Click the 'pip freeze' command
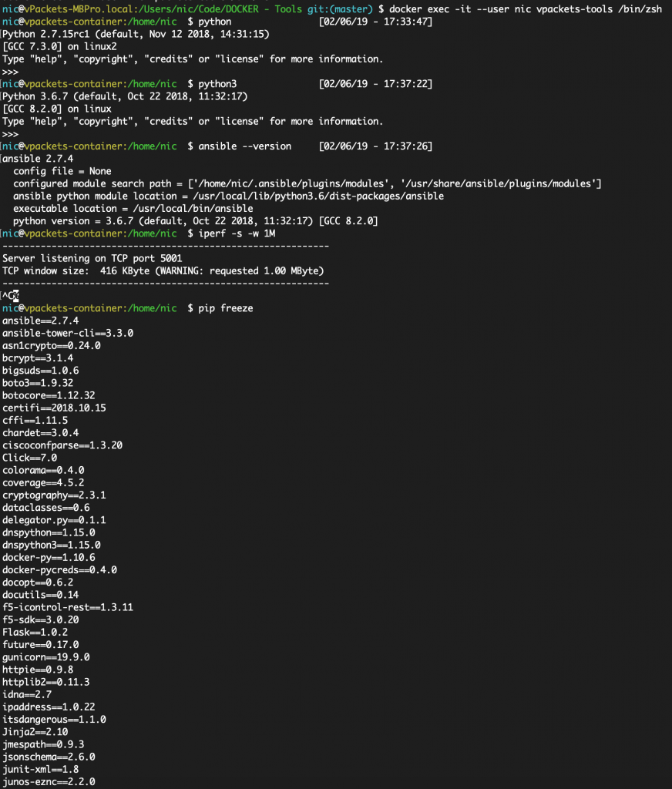The height and width of the screenshot is (789, 672). pyautogui.click(x=226, y=308)
